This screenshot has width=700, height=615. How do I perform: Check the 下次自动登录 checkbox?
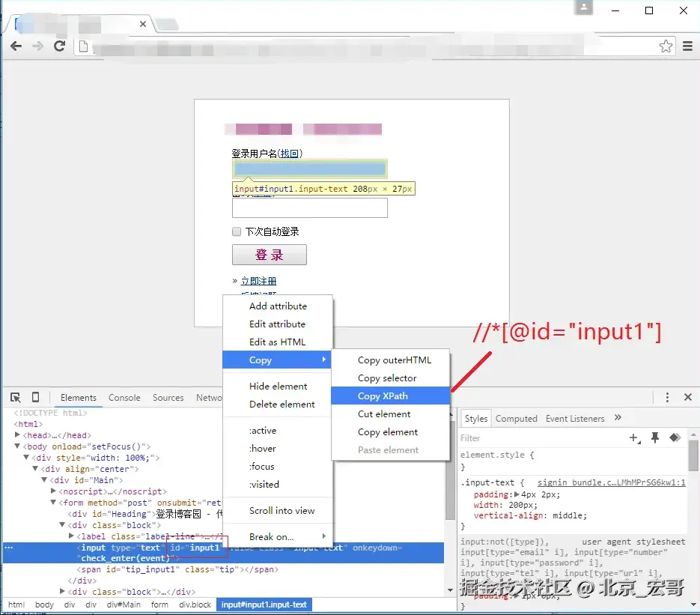(x=237, y=231)
